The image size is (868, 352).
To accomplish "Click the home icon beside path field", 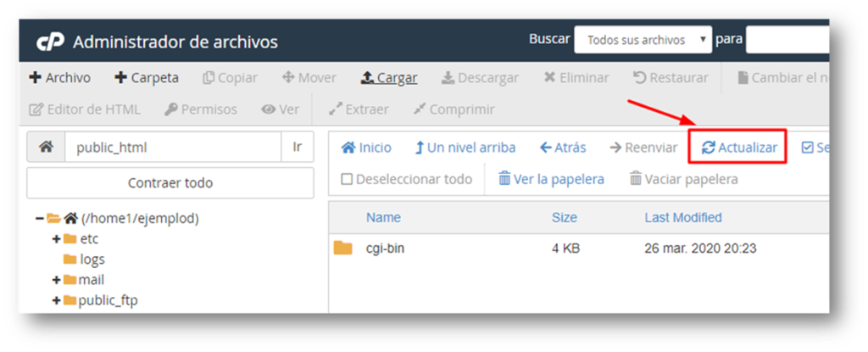I will coord(46,147).
